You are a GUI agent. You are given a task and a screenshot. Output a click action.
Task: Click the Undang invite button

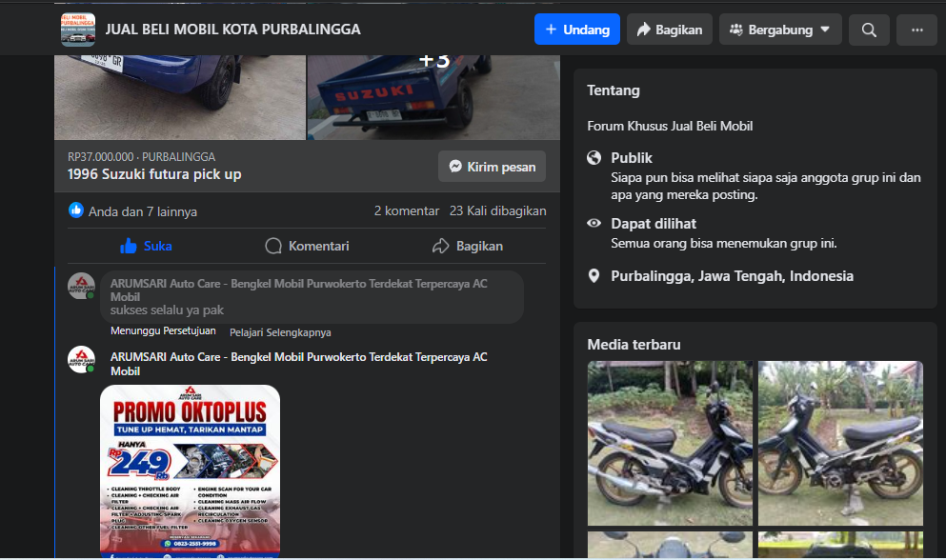(576, 30)
